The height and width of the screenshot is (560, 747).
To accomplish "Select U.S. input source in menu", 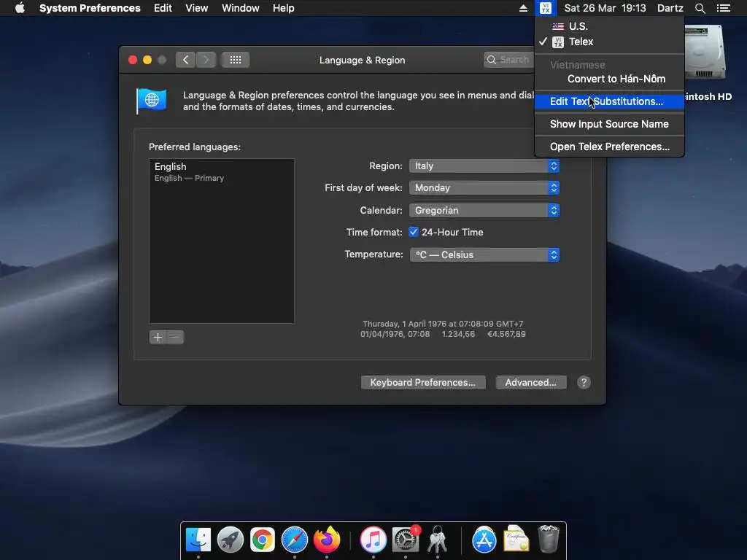I will [609, 26].
